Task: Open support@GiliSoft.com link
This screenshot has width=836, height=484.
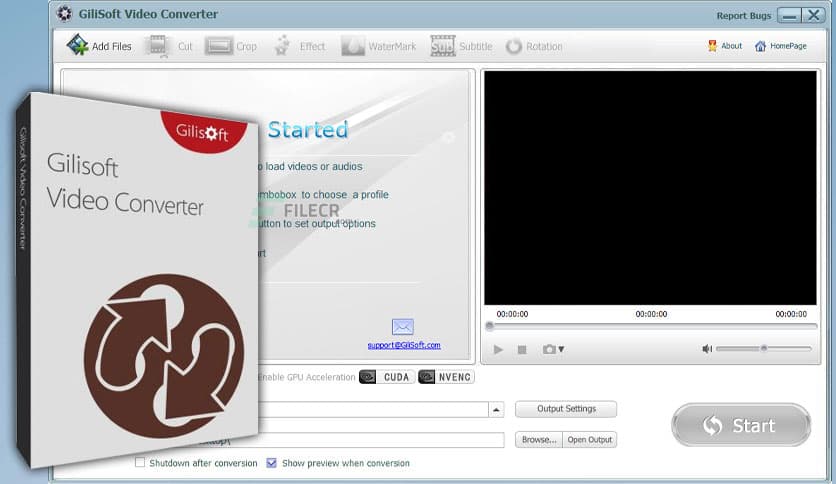Action: [404, 345]
